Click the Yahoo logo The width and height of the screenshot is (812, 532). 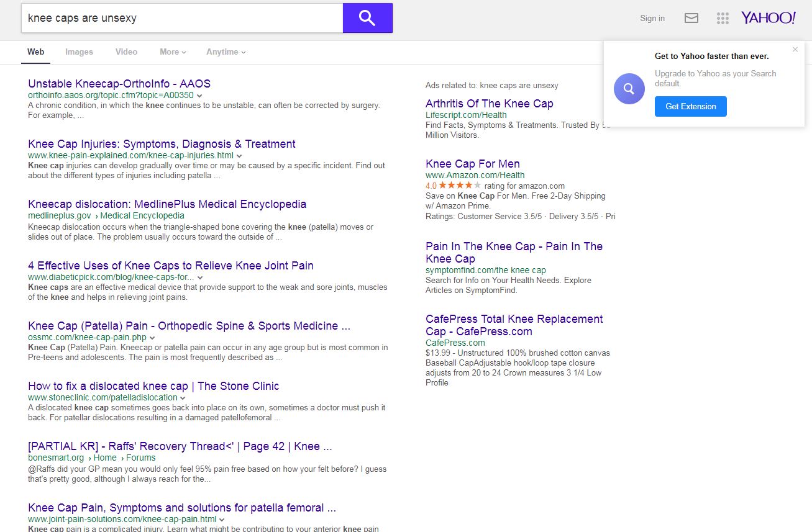(768, 18)
